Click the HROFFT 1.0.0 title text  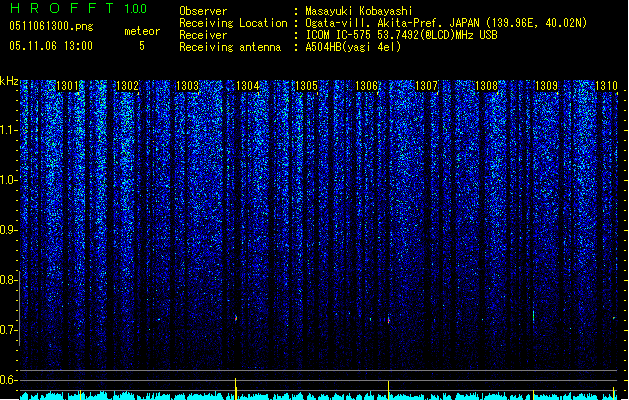tap(78, 8)
